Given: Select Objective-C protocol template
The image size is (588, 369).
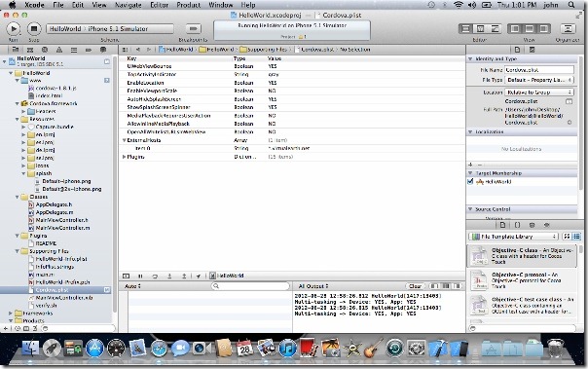Looking at the screenshot, I should coord(523,280).
